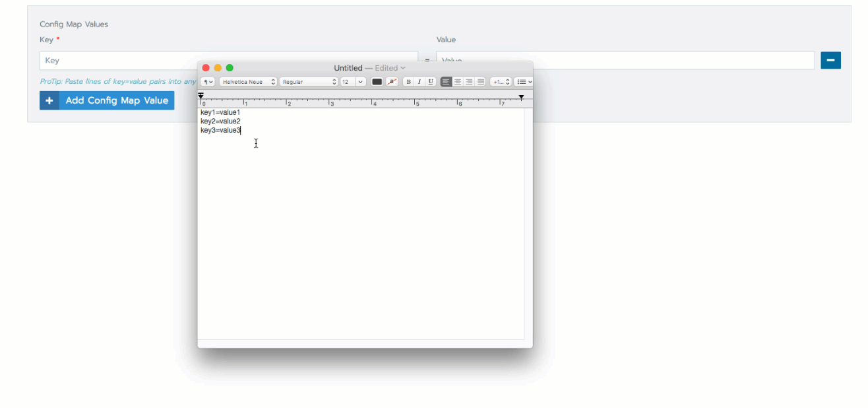Select justified text alignment
The height and width of the screenshot is (408, 868).
click(x=480, y=81)
